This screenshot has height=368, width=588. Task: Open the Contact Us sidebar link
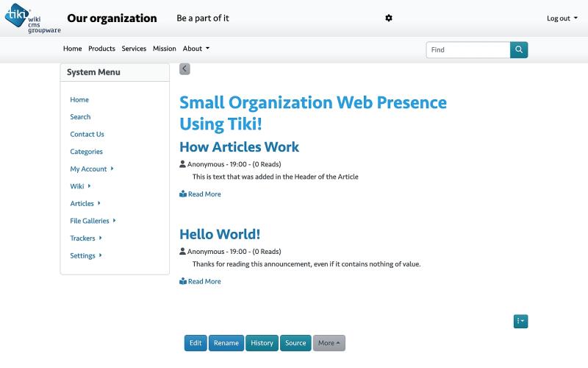[87, 134]
